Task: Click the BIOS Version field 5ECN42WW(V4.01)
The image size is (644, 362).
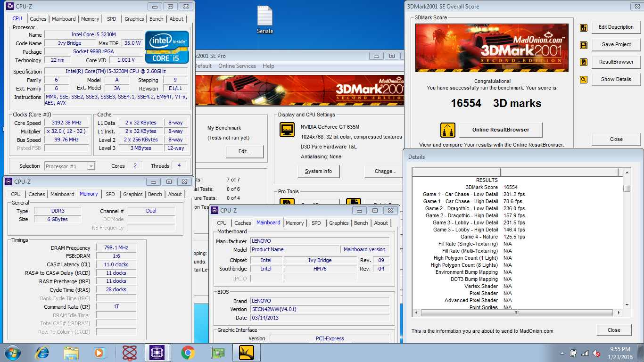Action: pos(320,309)
